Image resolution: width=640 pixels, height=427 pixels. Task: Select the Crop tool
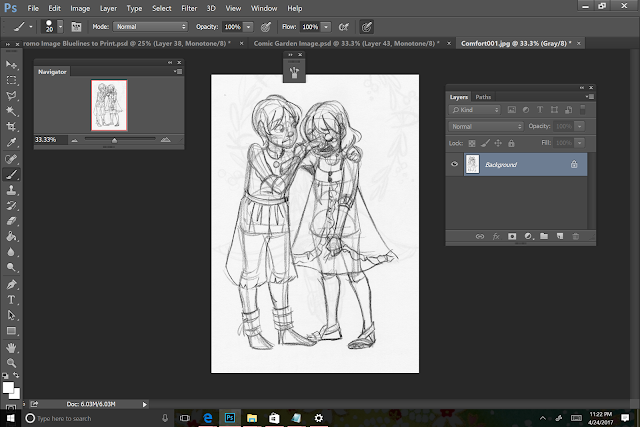coord(11,127)
